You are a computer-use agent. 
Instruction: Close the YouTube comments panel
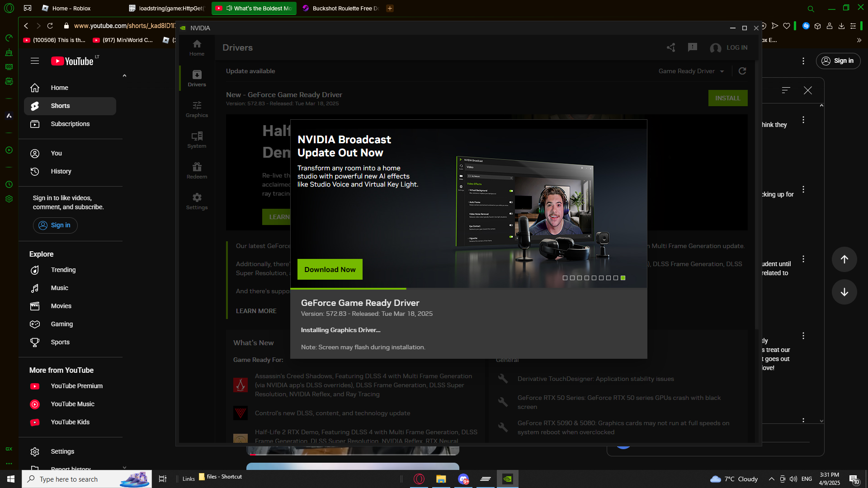tap(808, 90)
